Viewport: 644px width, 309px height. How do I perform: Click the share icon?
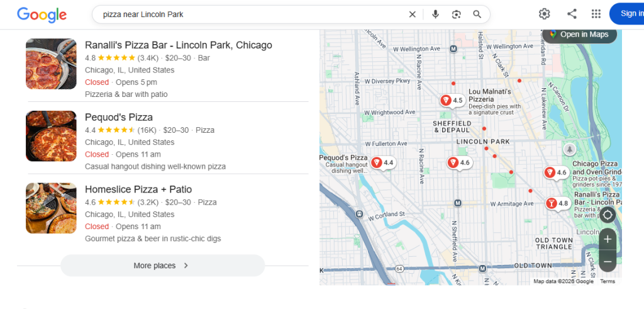point(572,14)
